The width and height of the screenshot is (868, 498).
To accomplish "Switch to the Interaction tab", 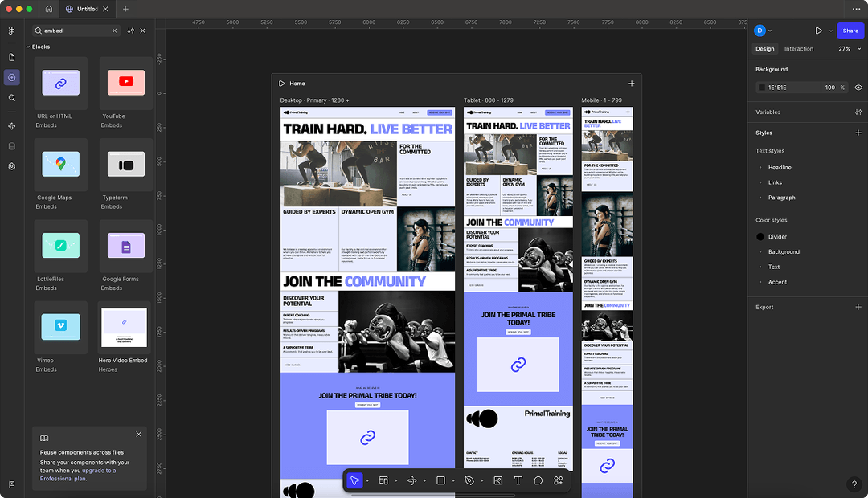I will pyautogui.click(x=798, y=48).
